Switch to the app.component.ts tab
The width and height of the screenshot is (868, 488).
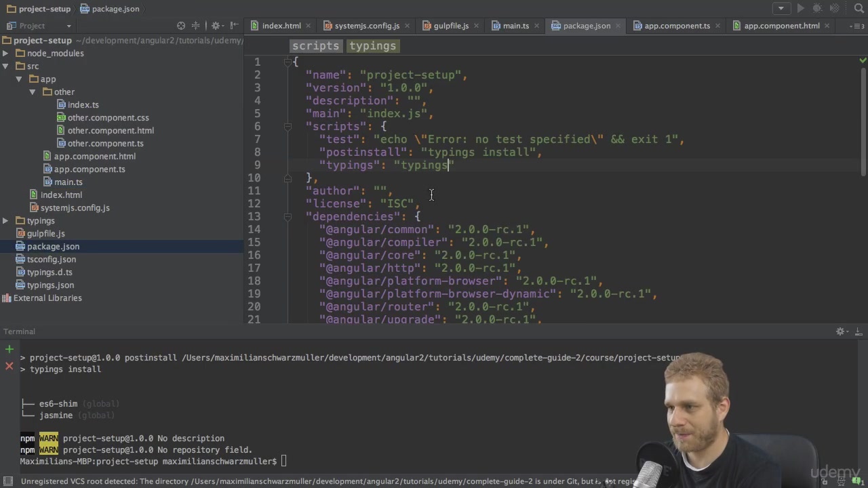click(x=677, y=26)
